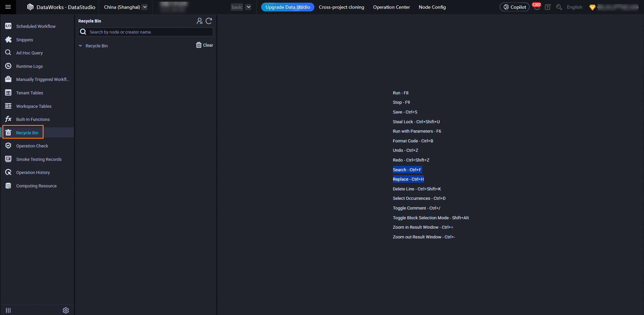The image size is (644, 315).
Task: Open Node Config
Action: click(432, 7)
